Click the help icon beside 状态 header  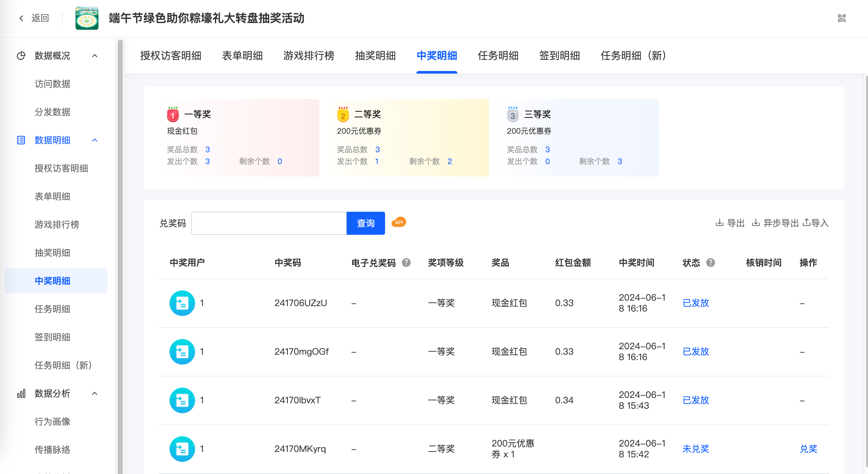711,263
